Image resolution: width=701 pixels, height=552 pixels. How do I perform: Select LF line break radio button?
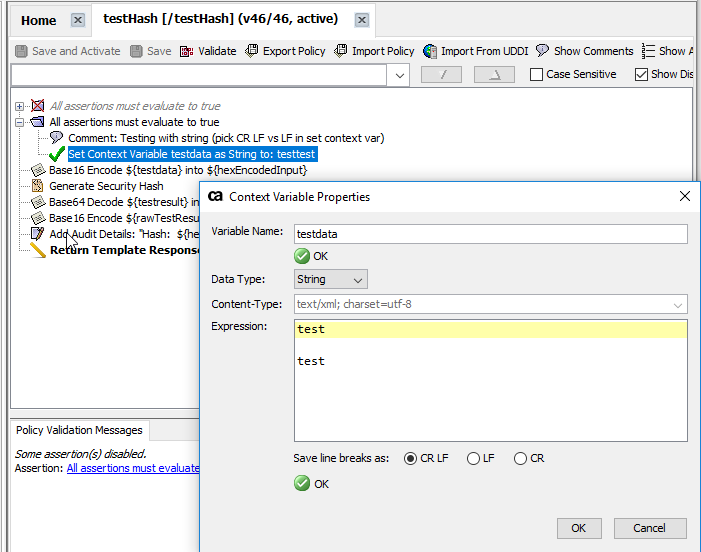tap(473, 459)
